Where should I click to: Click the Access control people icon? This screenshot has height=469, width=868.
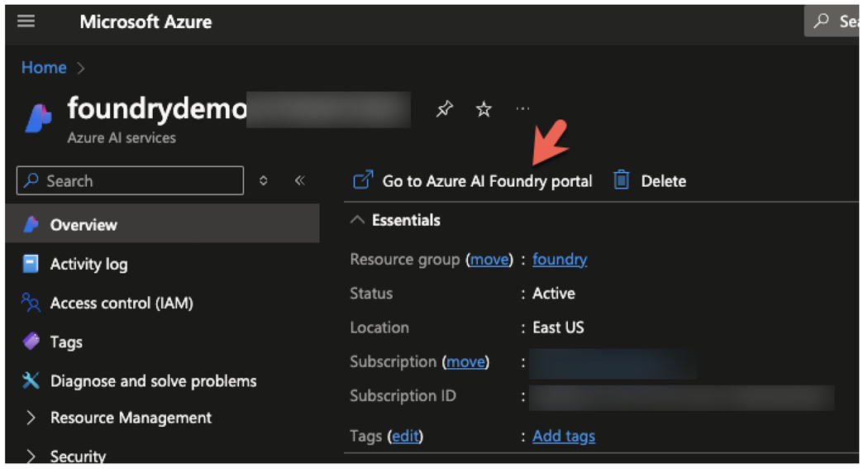pyautogui.click(x=31, y=303)
